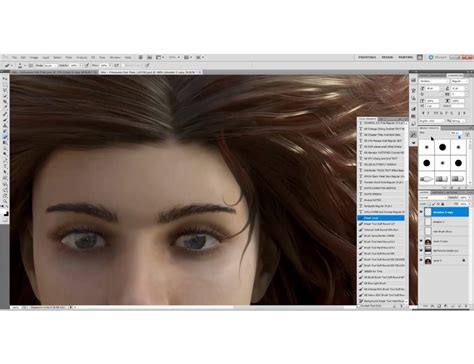The width and height of the screenshot is (474, 364).
Task: Open the font style dropdown in Character panel
Action: (460, 81)
